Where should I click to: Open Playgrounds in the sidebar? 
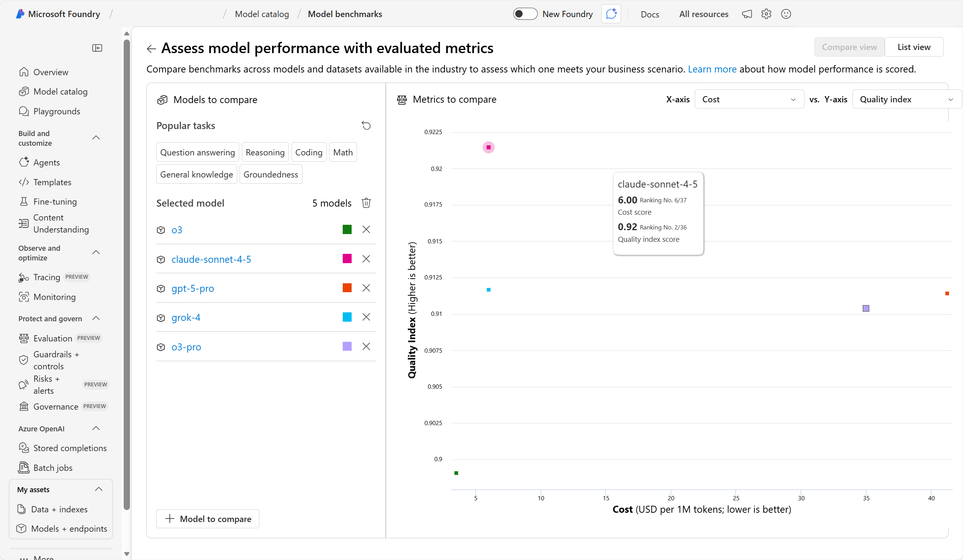(x=57, y=112)
